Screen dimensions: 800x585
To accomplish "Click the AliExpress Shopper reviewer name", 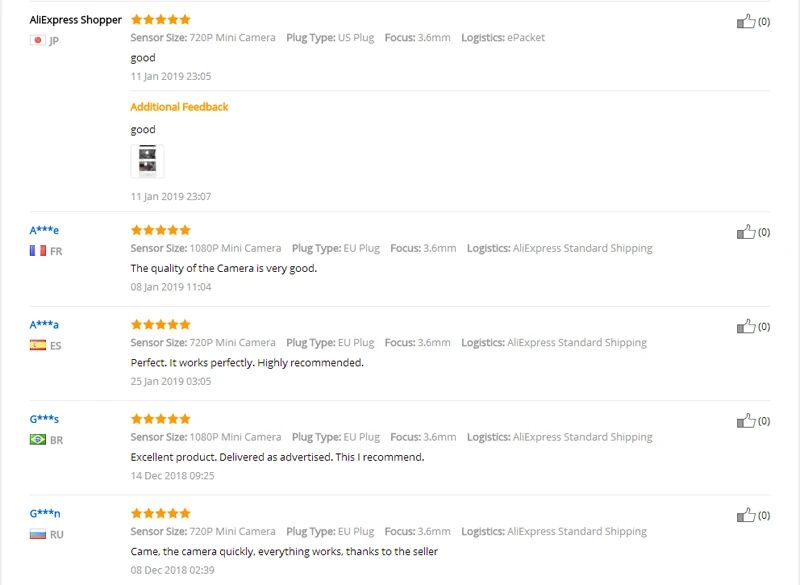I will click(x=76, y=20).
